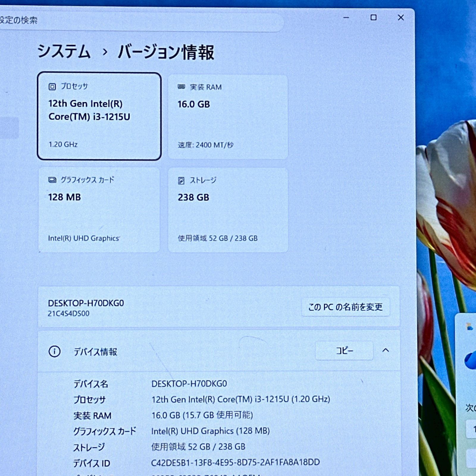
Task: Click the processor chip icon
Action: tap(52, 87)
